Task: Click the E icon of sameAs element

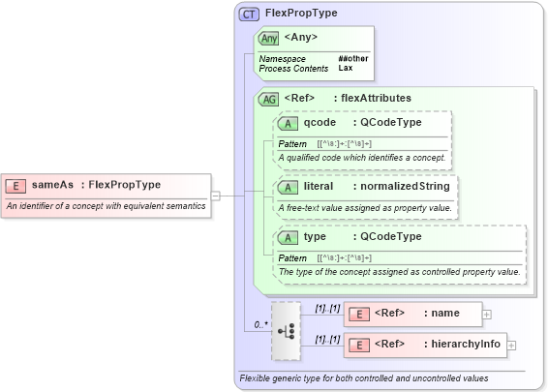Action: tap(15, 186)
